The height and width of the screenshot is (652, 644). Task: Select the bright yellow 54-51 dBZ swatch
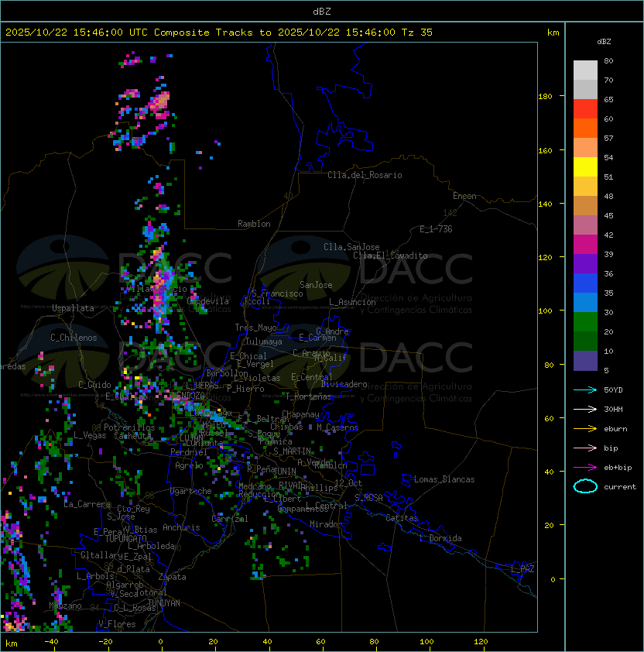coord(585,166)
